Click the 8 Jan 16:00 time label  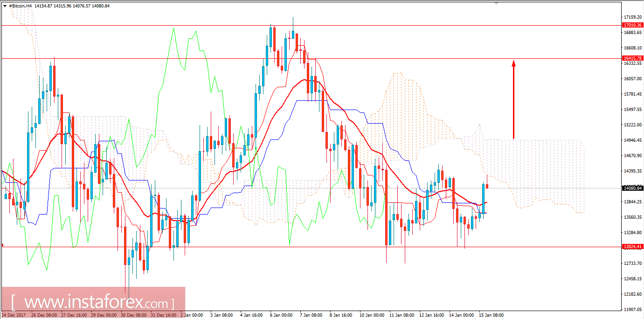[341, 315]
